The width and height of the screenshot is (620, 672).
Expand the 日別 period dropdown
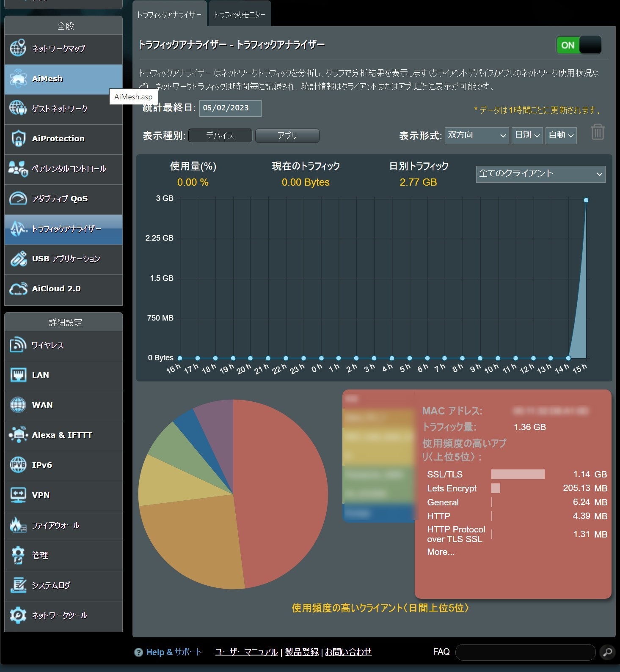coord(527,135)
